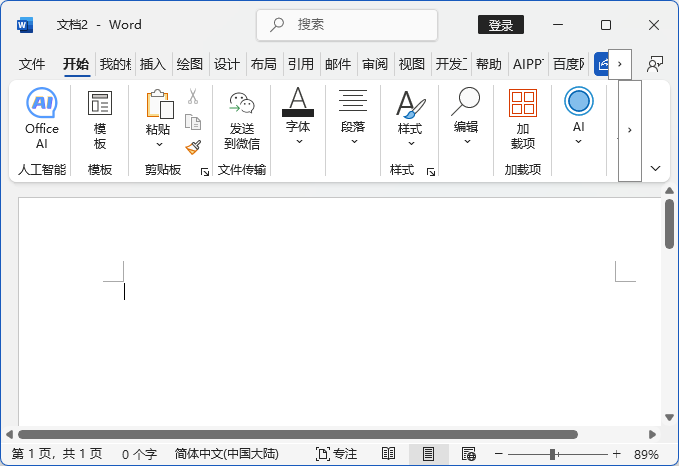The width and height of the screenshot is (679, 466).
Task: Click the zoom in plus button
Action: click(x=617, y=454)
